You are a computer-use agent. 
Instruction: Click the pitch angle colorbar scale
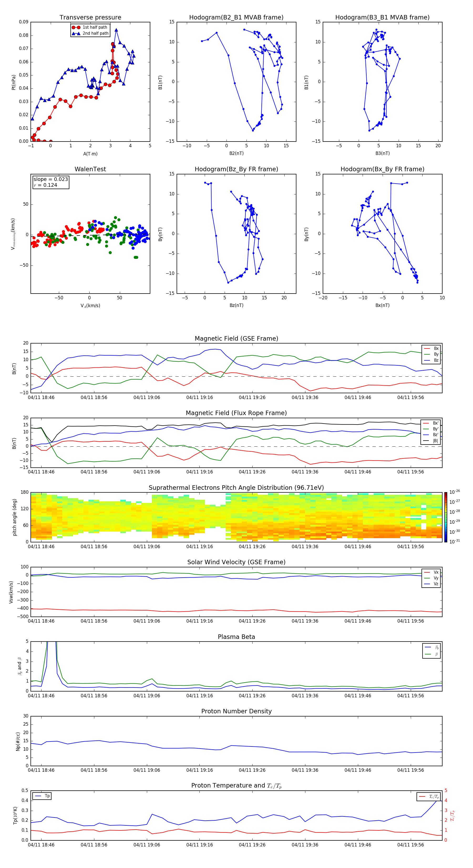446,517
